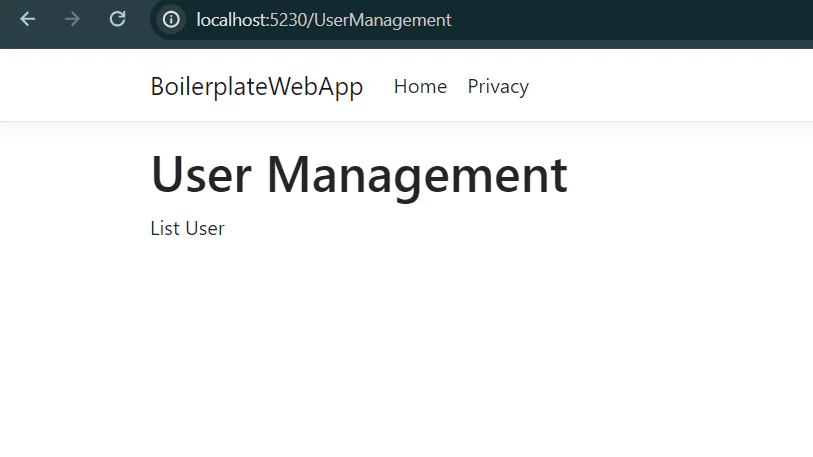This screenshot has height=457, width=813.
Task: Go to the Home nav item
Action: click(x=420, y=86)
